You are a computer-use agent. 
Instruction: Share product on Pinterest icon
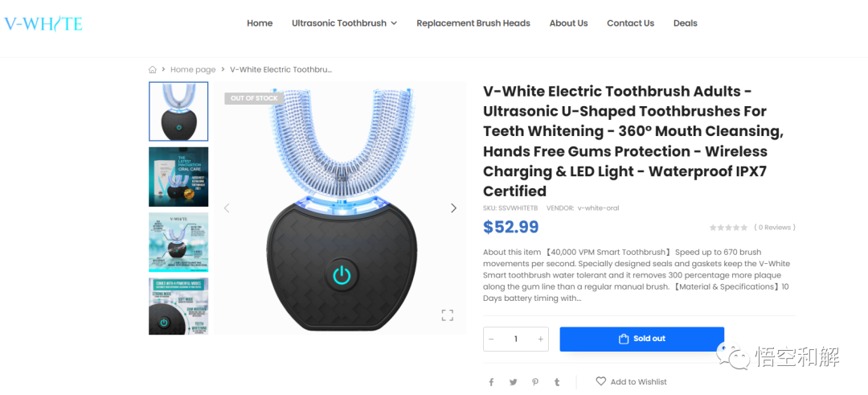click(535, 382)
